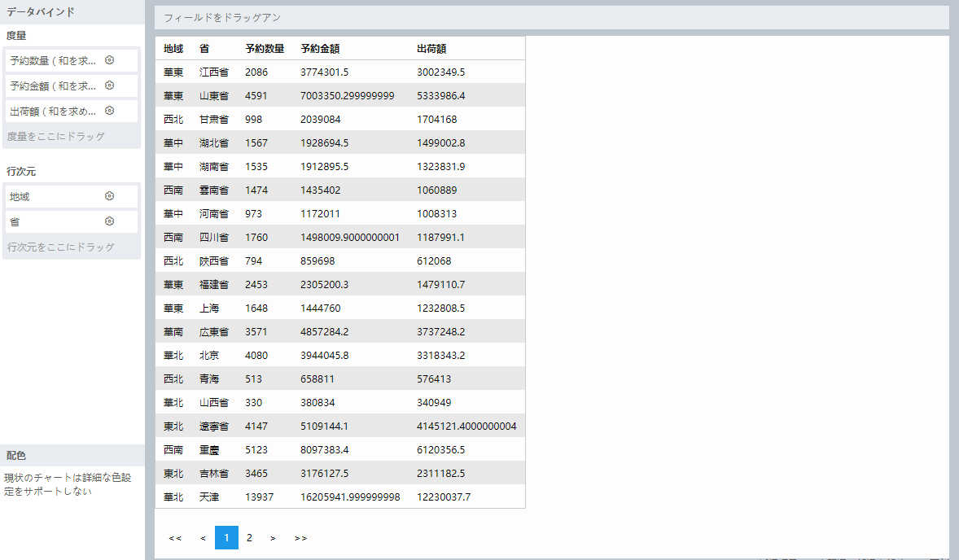Viewport: 959px width, 560px height.
Task: Click the 北京 cell
Action: tap(209, 355)
